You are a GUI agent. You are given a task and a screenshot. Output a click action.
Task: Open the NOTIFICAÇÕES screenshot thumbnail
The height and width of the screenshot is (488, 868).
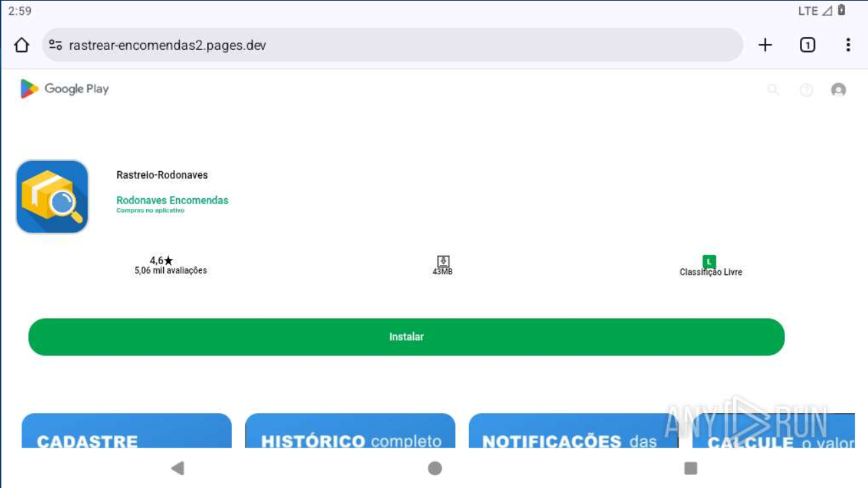[x=573, y=431]
